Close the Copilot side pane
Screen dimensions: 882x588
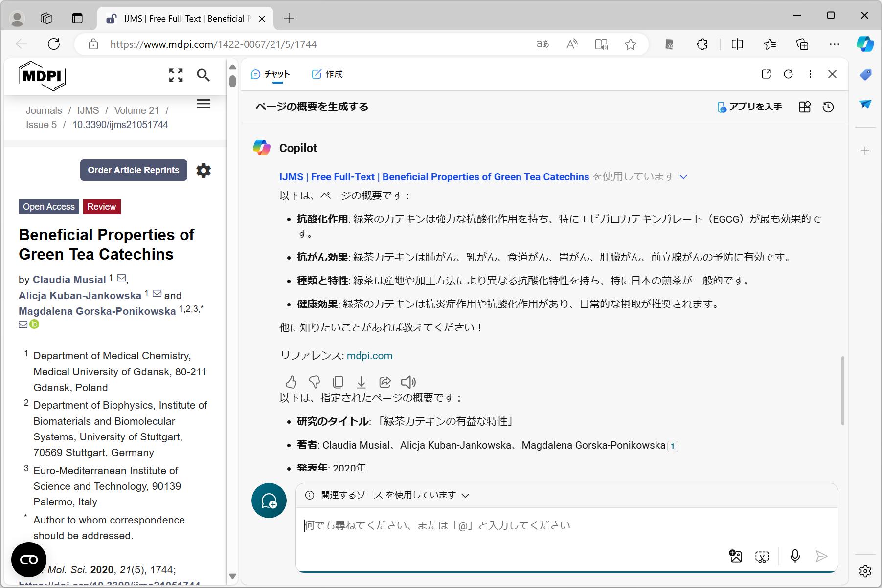(833, 74)
